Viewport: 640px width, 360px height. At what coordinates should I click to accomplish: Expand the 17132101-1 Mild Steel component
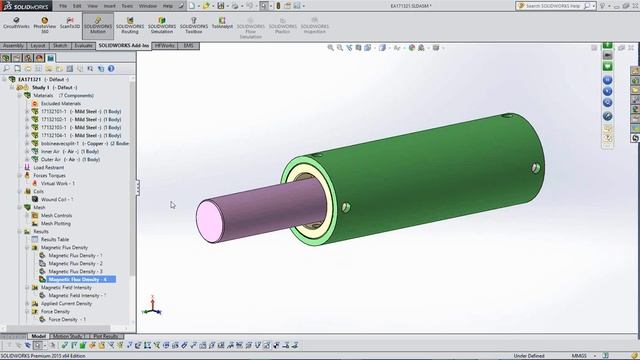click(x=27, y=111)
